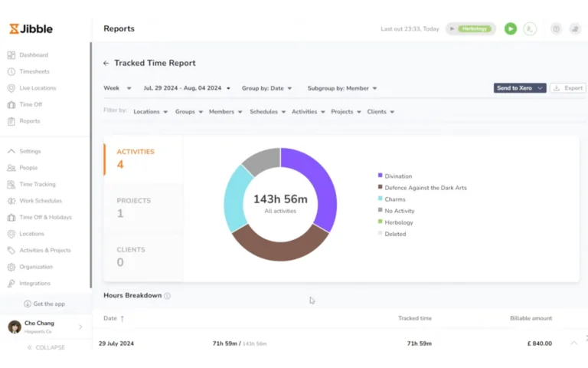Click the Export button
This screenshot has width=588, height=368.
click(568, 88)
